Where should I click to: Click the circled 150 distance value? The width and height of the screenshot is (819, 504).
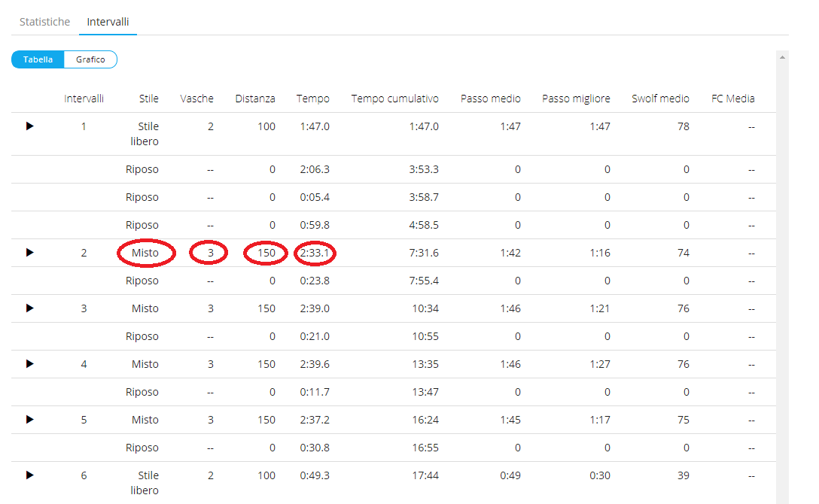pyautogui.click(x=266, y=254)
